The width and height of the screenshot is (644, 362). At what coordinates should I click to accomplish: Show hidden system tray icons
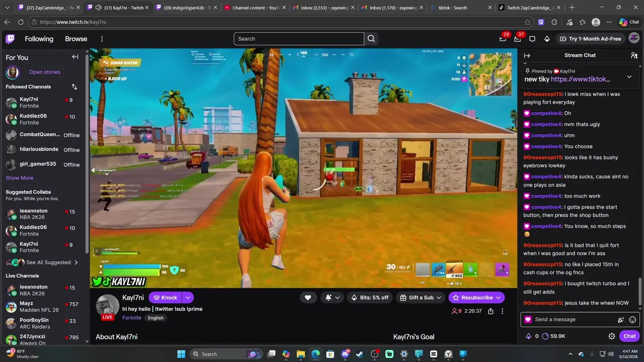point(570,354)
